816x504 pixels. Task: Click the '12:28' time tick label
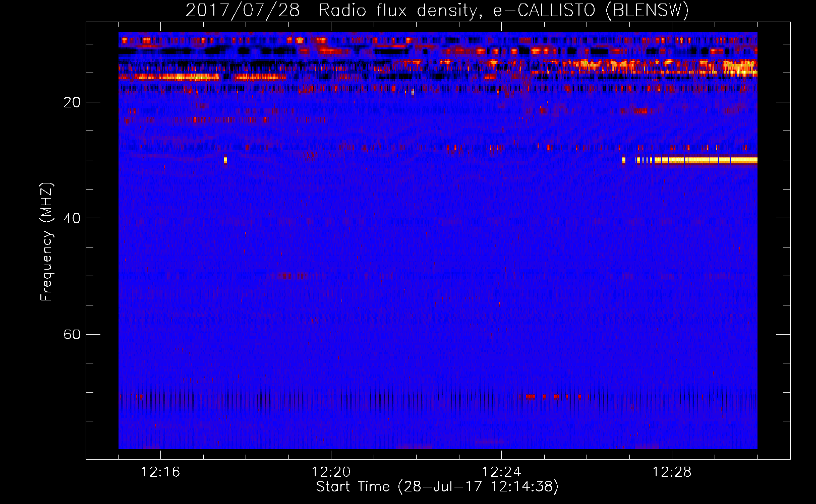[x=672, y=472]
